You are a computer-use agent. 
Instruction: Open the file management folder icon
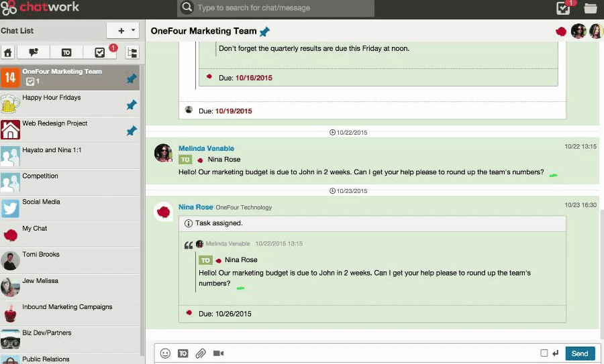coord(590,8)
